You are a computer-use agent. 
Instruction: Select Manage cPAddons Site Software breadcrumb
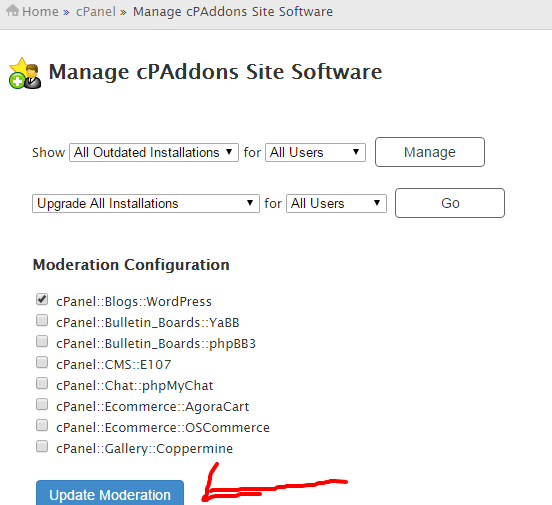[x=233, y=12]
